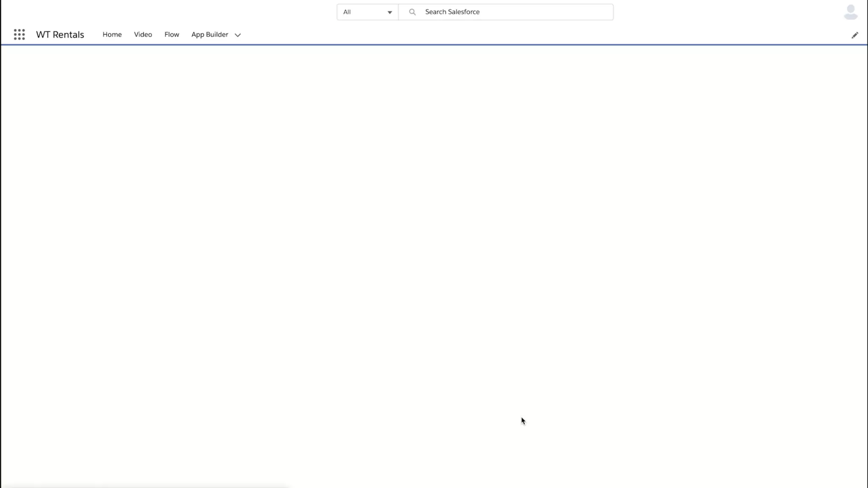
Task: Click the "All" text in search filter
Action: pos(347,12)
